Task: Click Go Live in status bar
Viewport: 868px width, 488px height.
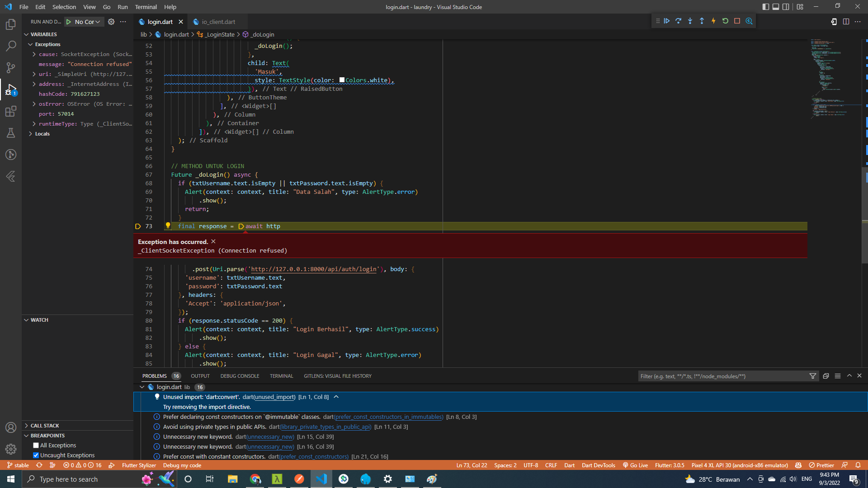Action: [635, 465]
